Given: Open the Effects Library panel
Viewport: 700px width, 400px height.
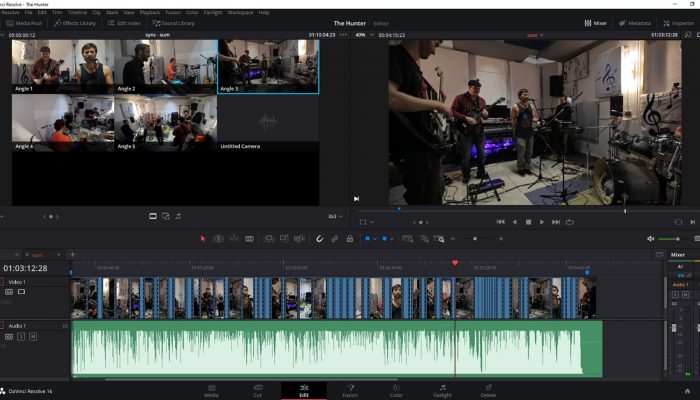Looking at the screenshot, I should (x=75, y=23).
